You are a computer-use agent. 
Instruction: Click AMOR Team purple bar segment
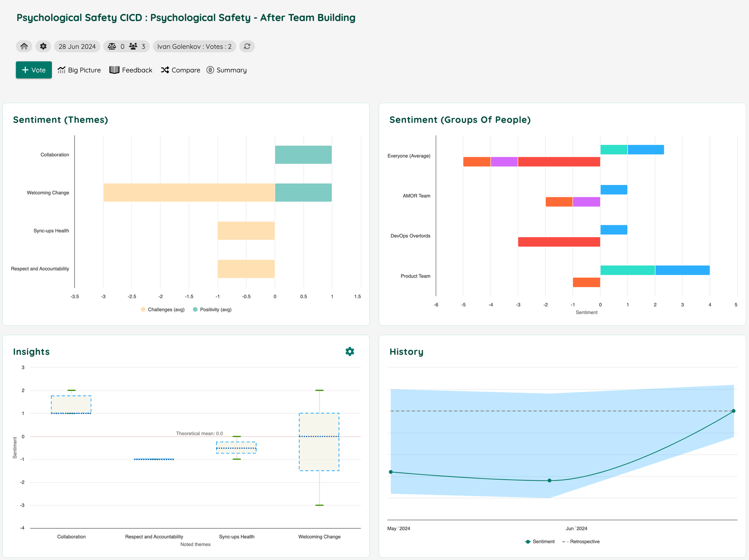coord(586,202)
